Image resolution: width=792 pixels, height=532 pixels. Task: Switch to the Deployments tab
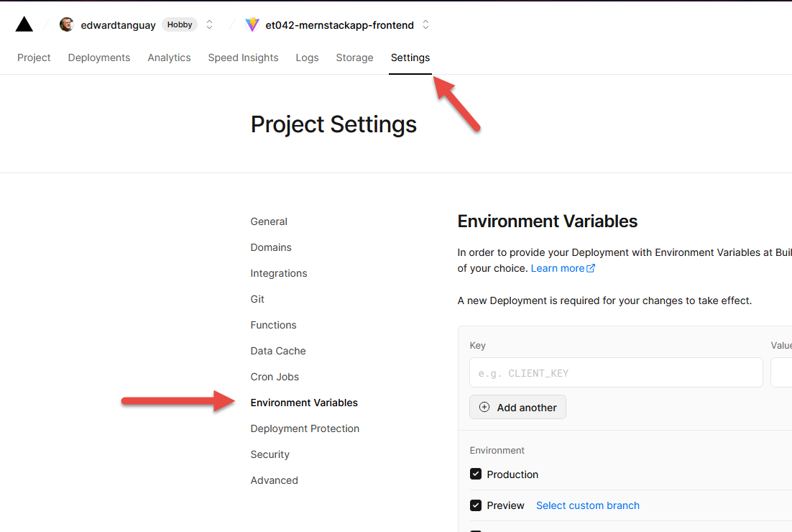tap(99, 58)
